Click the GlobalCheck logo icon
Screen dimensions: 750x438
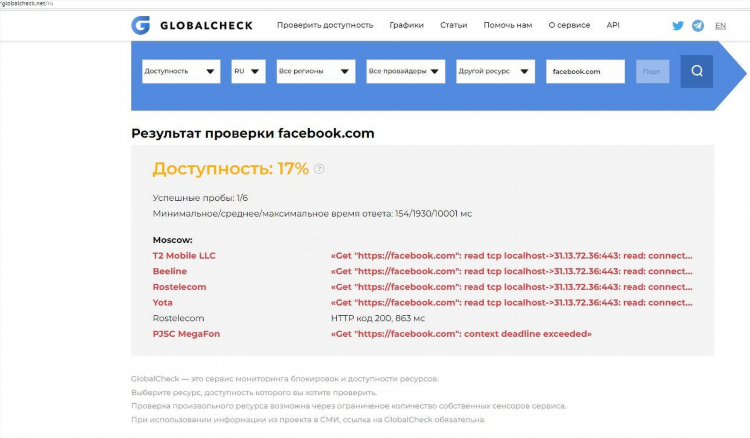(x=141, y=25)
